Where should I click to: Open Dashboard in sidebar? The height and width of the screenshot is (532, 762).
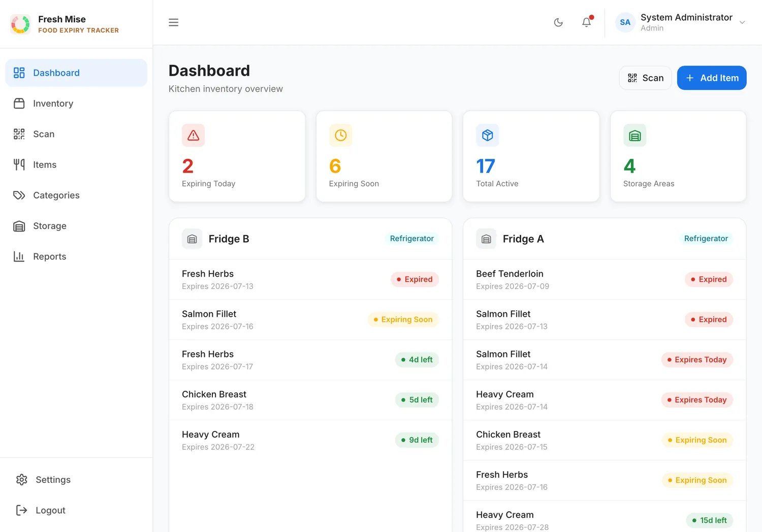pyautogui.click(x=76, y=73)
